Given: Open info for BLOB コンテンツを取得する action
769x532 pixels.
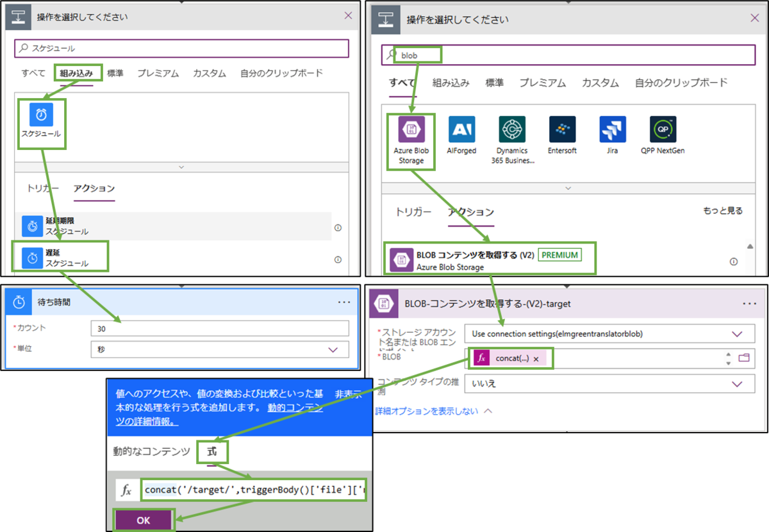Looking at the screenshot, I should click(733, 262).
